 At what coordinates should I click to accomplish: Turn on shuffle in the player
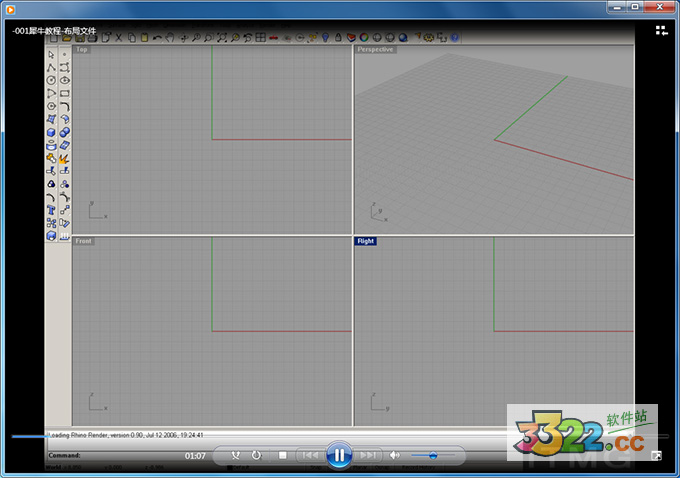point(235,455)
